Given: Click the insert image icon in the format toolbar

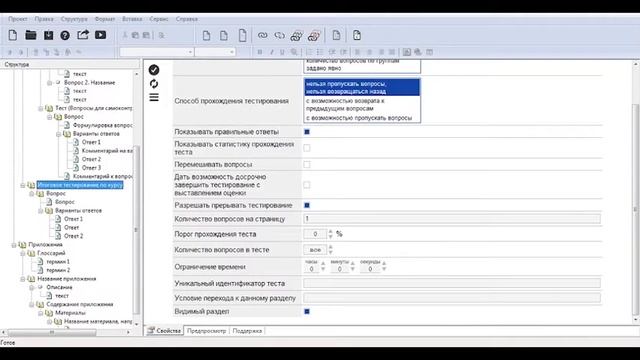Looking at the screenshot, I should (x=407, y=52).
